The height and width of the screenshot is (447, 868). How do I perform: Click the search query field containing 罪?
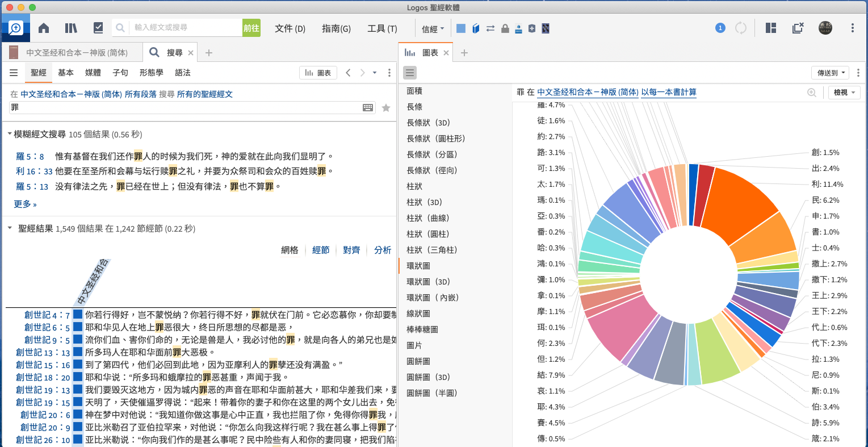tap(186, 107)
